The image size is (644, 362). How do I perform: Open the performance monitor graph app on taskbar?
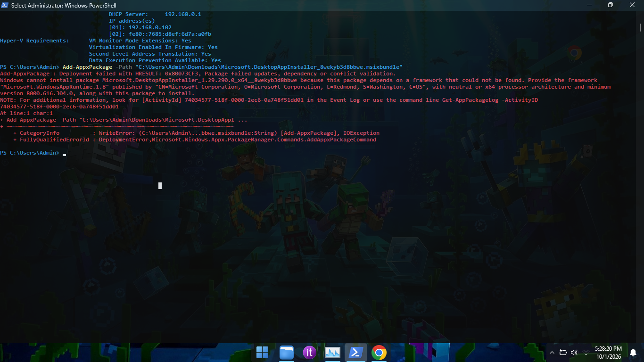click(x=333, y=353)
